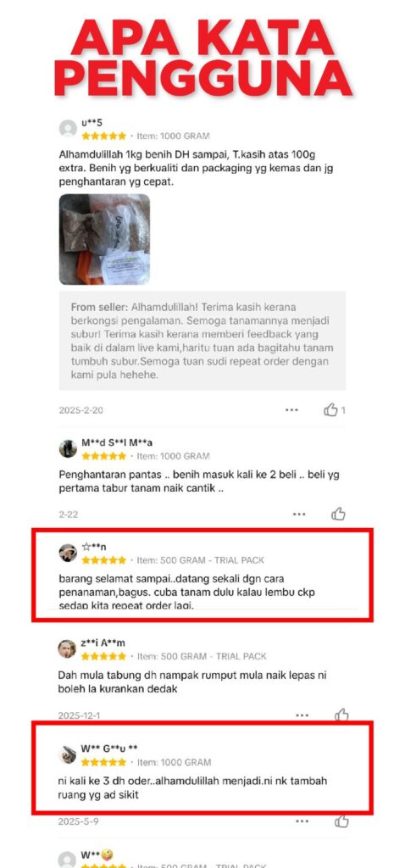Open three-dot menu on the 2025-5-9 review
This screenshot has width=405, height=868.
coord(302,821)
